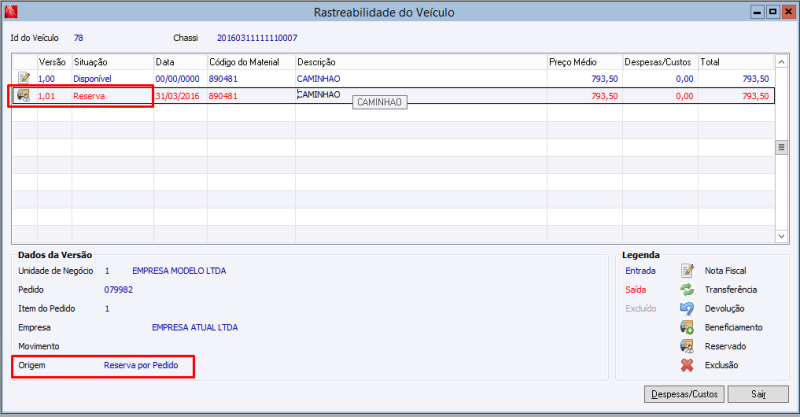This screenshot has height=417, width=800.
Task: Click the Chassi number 20160311111110007
Action: pyautogui.click(x=257, y=38)
